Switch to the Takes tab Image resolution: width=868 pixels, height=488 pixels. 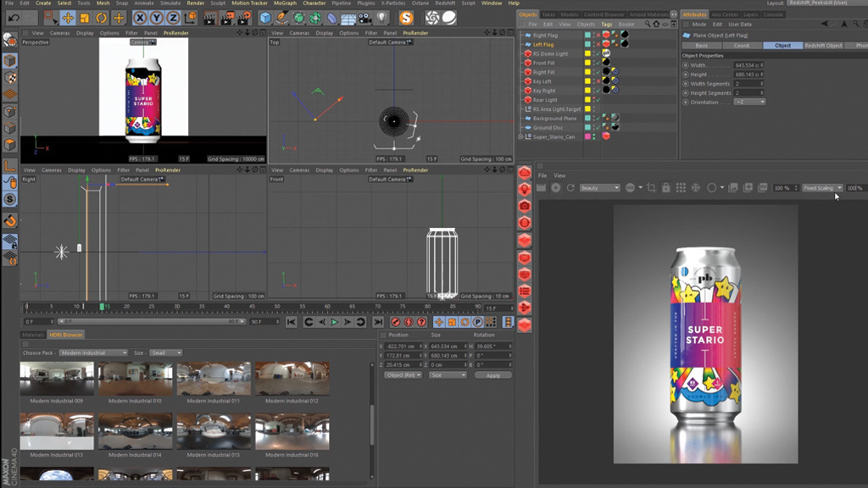click(x=548, y=14)
